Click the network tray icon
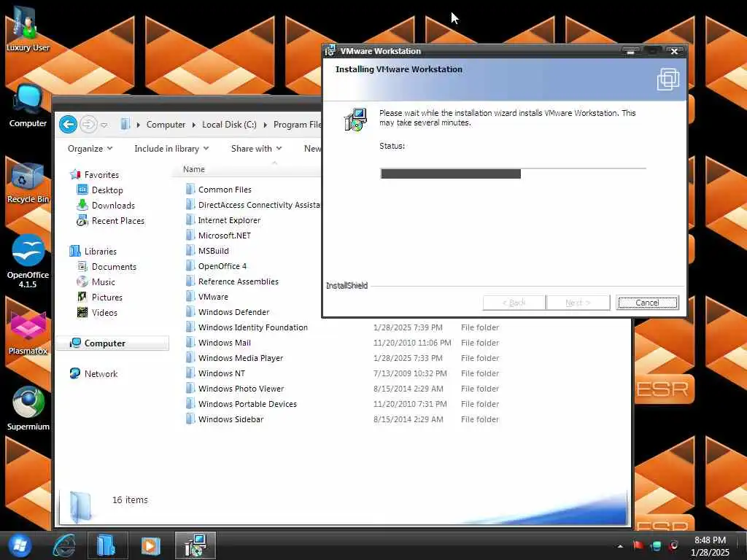 point(656,545)
